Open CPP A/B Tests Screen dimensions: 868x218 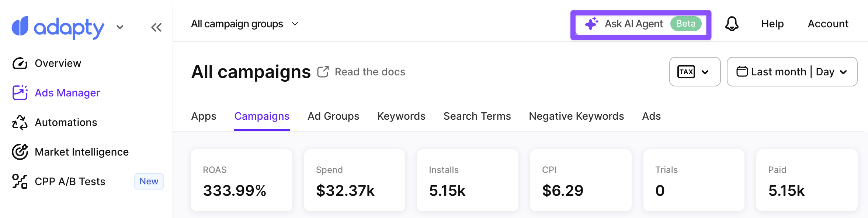tap(70, 181)
